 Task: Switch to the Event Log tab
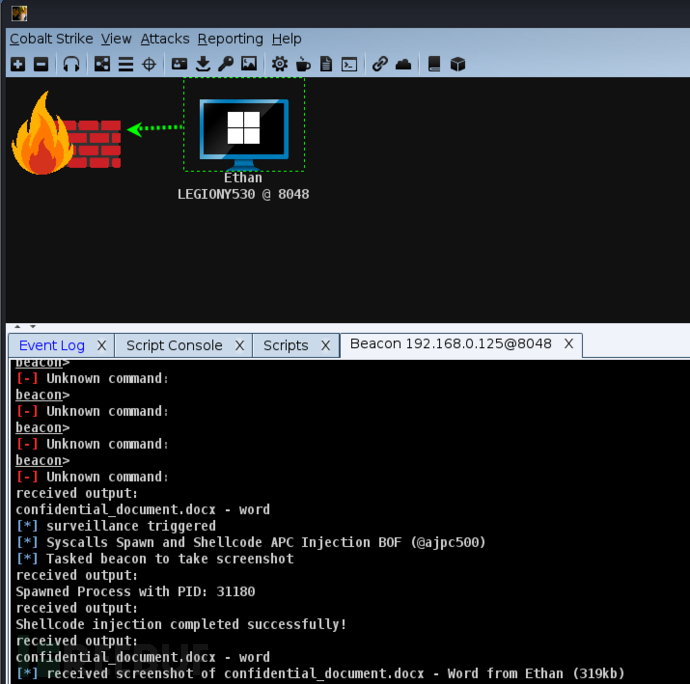click(52, 345)
